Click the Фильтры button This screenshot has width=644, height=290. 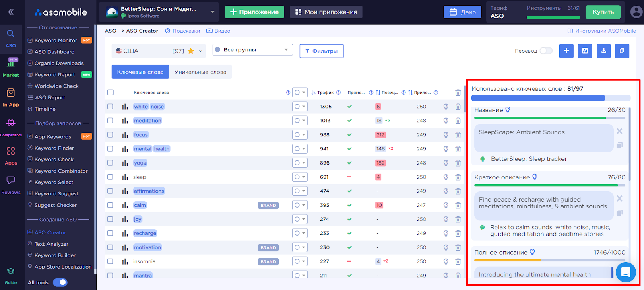(322, 51)
